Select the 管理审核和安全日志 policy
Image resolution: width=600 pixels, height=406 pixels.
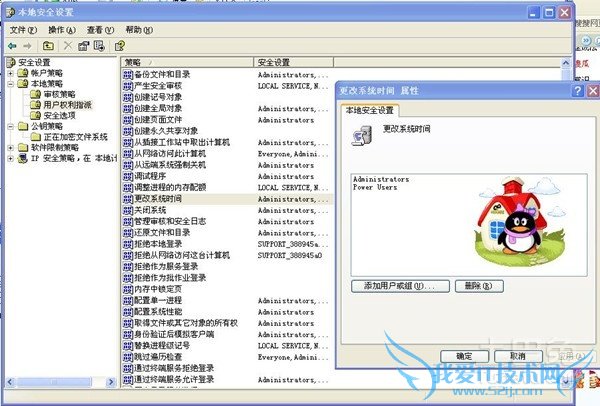point(227,222)
